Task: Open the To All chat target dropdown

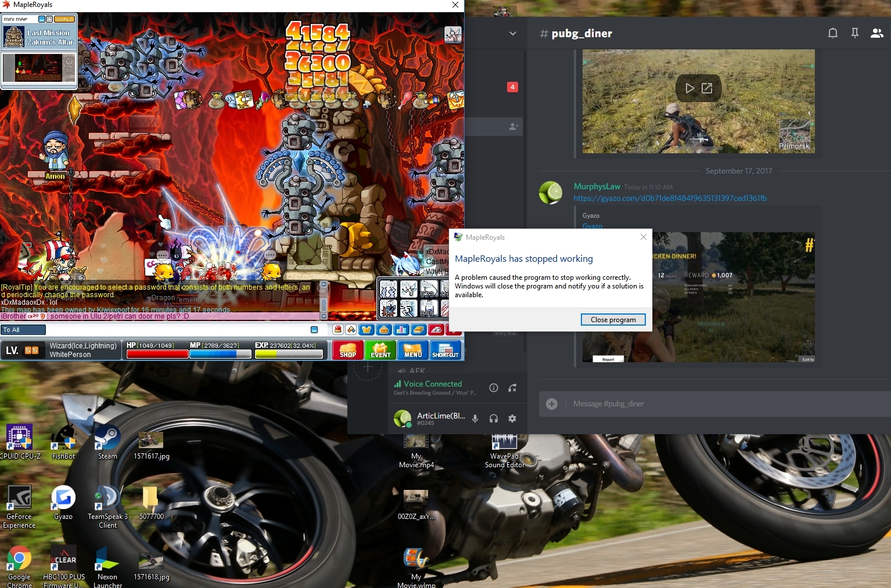Action: [23, 330]
